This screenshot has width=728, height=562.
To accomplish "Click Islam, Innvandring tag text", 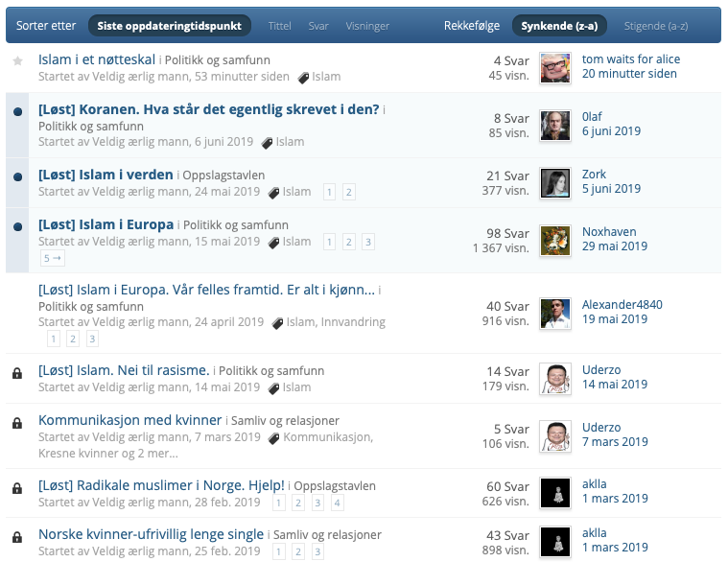I will [336, 322].
